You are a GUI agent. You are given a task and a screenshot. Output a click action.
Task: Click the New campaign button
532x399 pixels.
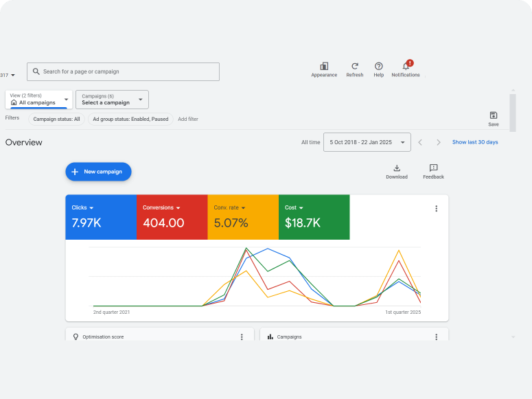click(x=98, y=172)
